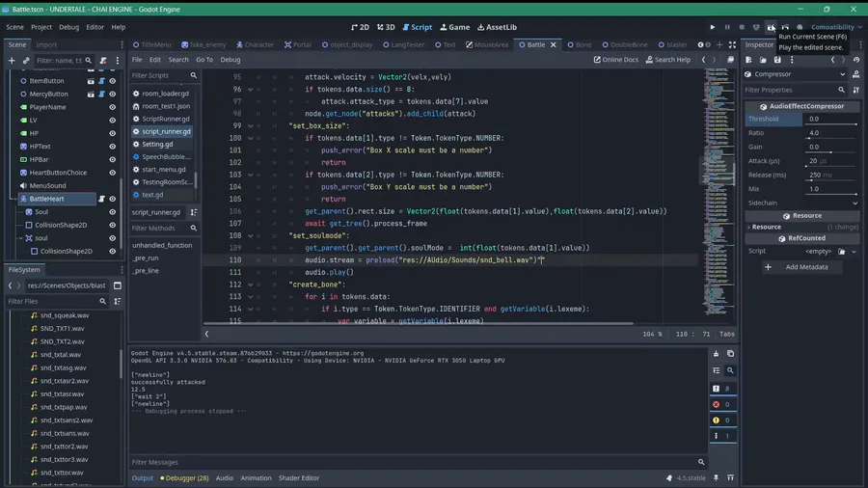Open the Compatibility renderer dropdown
This screenshot has height=488, width=868.
836,27
